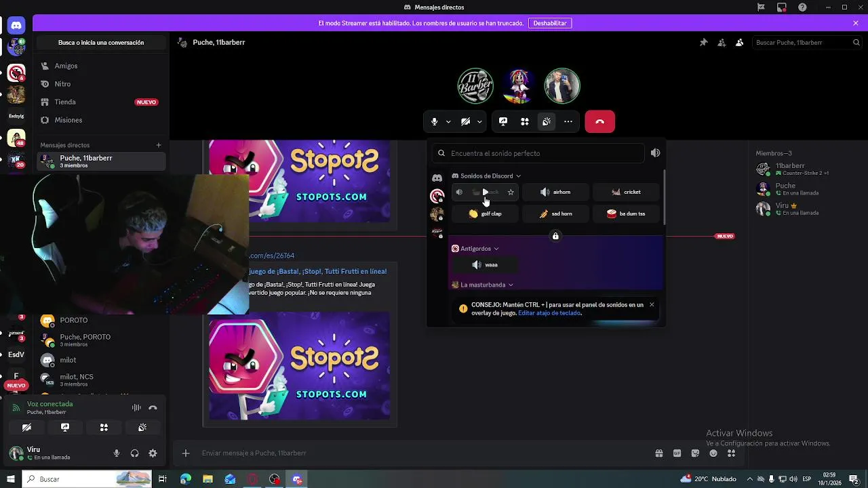Play the waaa sound
868x488 pixels.
pos(485,265)
